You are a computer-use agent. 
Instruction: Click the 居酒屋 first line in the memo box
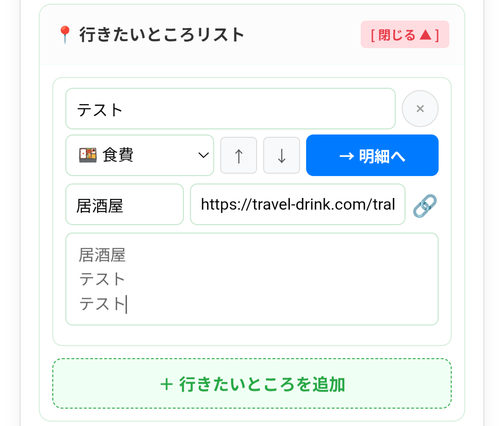102,255
